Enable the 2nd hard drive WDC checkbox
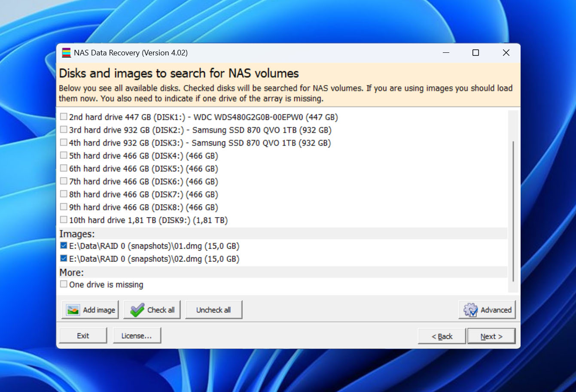Image resolution: width=576 pixels, height=392 pixels. (x=64, y=116)
